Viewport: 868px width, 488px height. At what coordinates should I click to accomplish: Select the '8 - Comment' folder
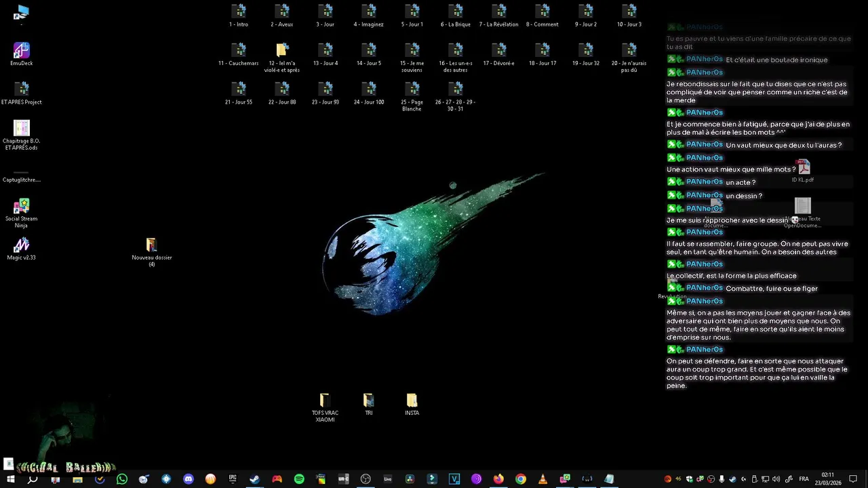(x=542, y=16)
